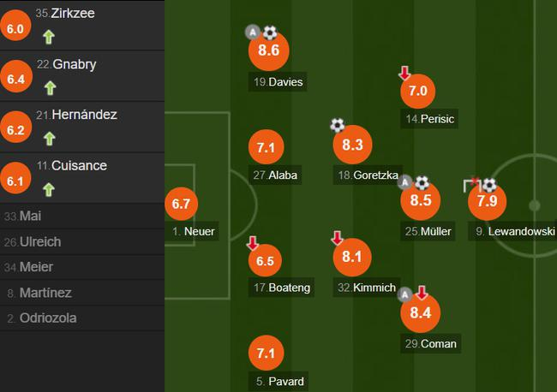The image size is (557, 392).
Task: Click the green sub-in arrow under Zirkzee
Action: [49, 37]
